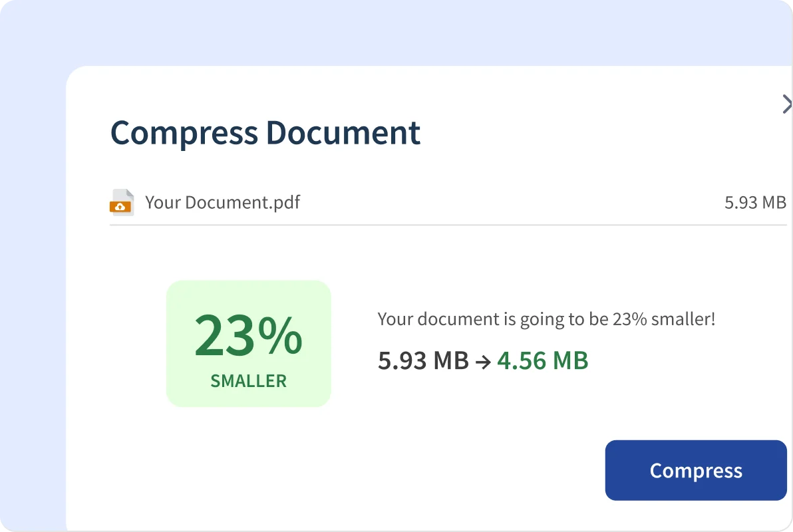
Task: Click the Compress button
Action: pos(695,470)
